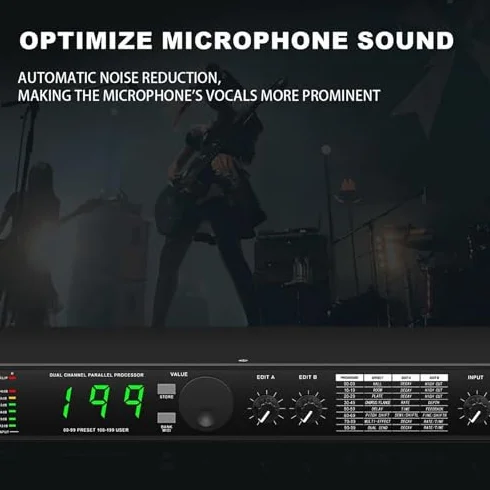Click the HALL row in the effects table

point(392,384)
